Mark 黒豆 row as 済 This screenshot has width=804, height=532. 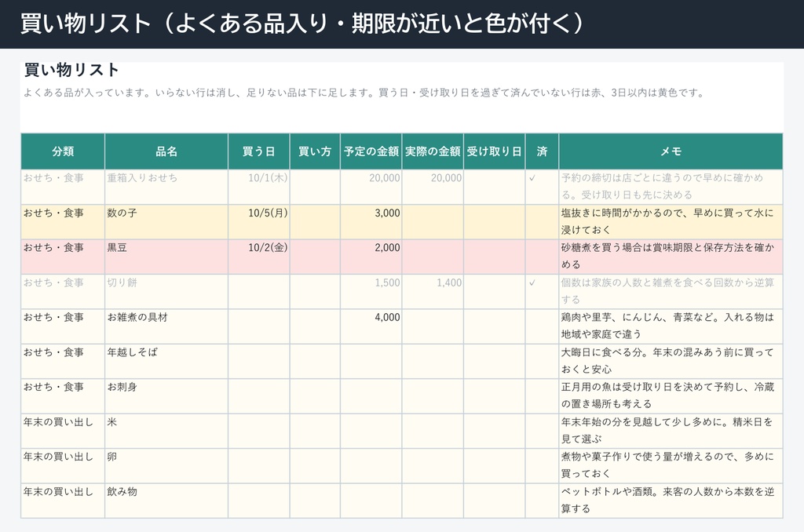542,257
